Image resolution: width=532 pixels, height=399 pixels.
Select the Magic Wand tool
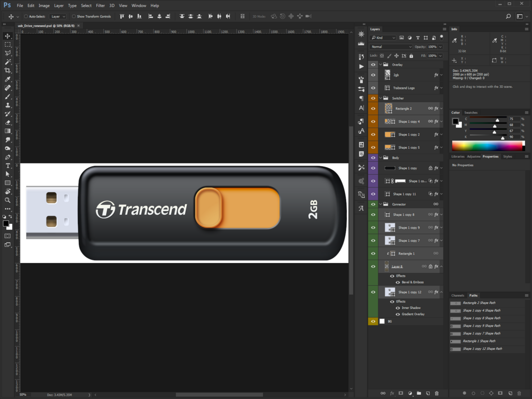pyautogui.click(x=7, y=62)
